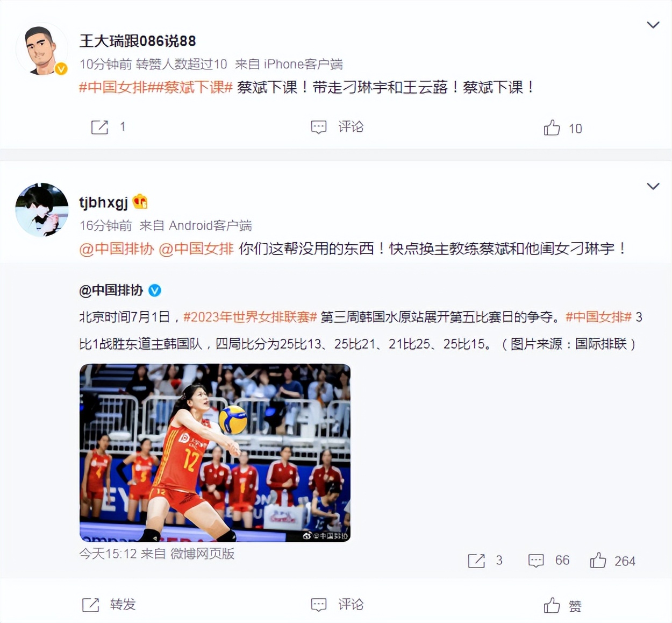Open the #蔡斌下课# hashtag link

[x=194, y=87]
